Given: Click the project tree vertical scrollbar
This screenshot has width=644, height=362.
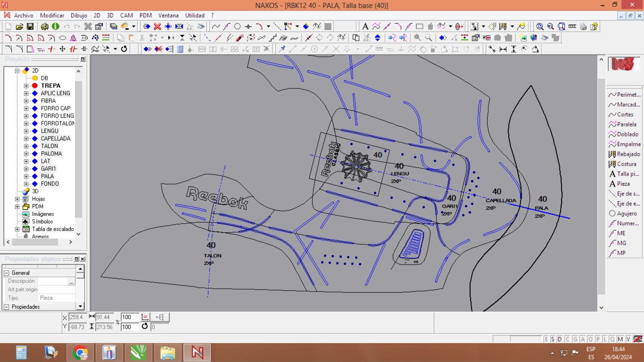Looking at the screenshot, I should click(x=79, y=152).
